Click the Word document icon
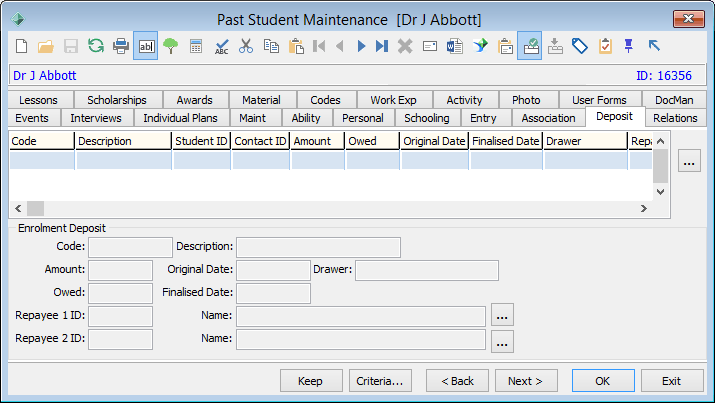 tap(455, 46)
